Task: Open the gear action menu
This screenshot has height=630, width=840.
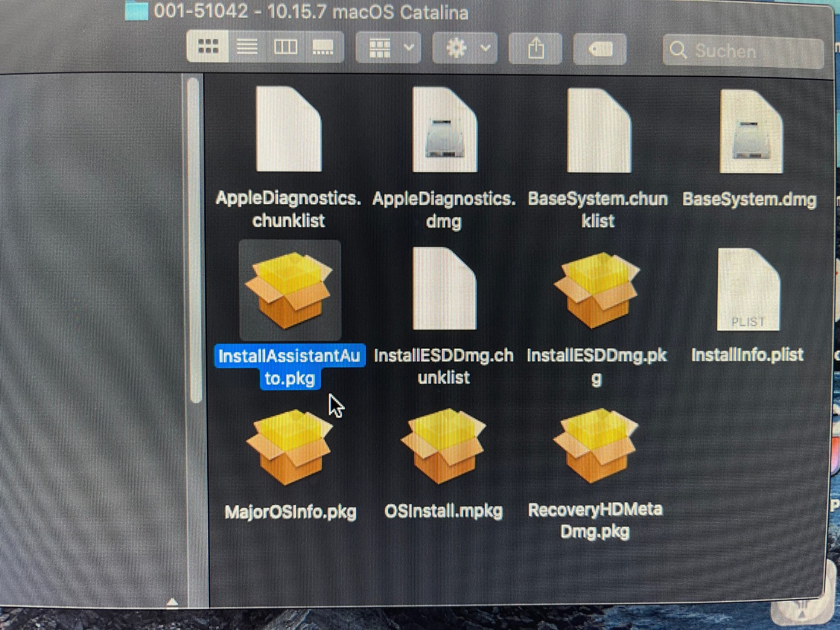Action: coord(465,48)
